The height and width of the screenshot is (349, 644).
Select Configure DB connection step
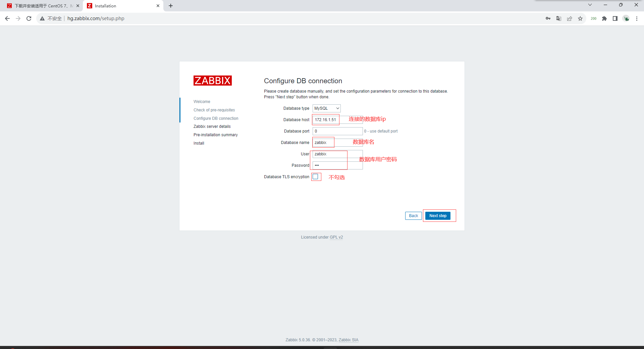(216, 118)
